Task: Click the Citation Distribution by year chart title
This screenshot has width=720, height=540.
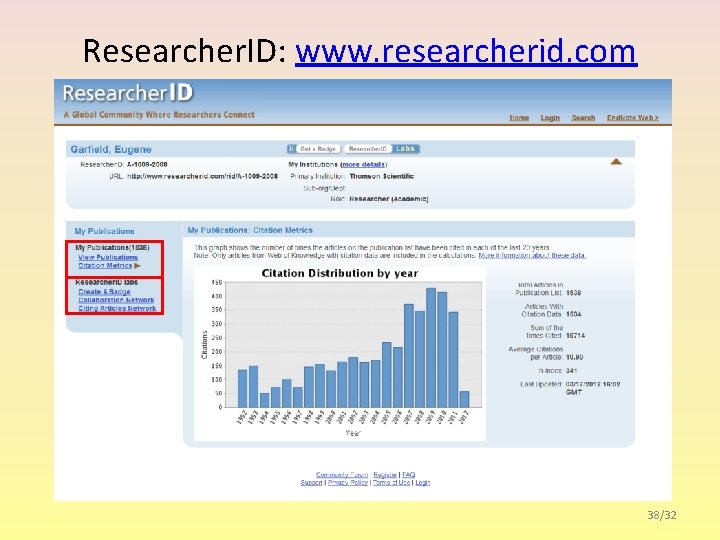Action: [340, 274]
